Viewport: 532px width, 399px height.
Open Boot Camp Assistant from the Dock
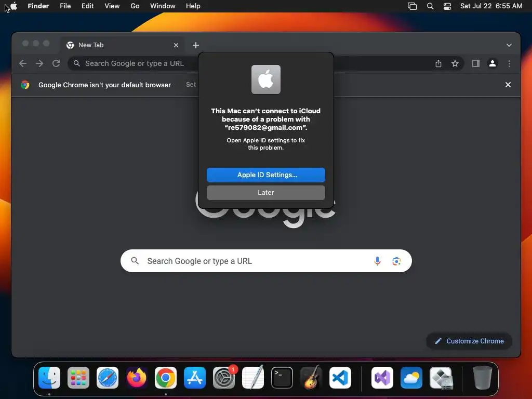click(x=441, y=378)
